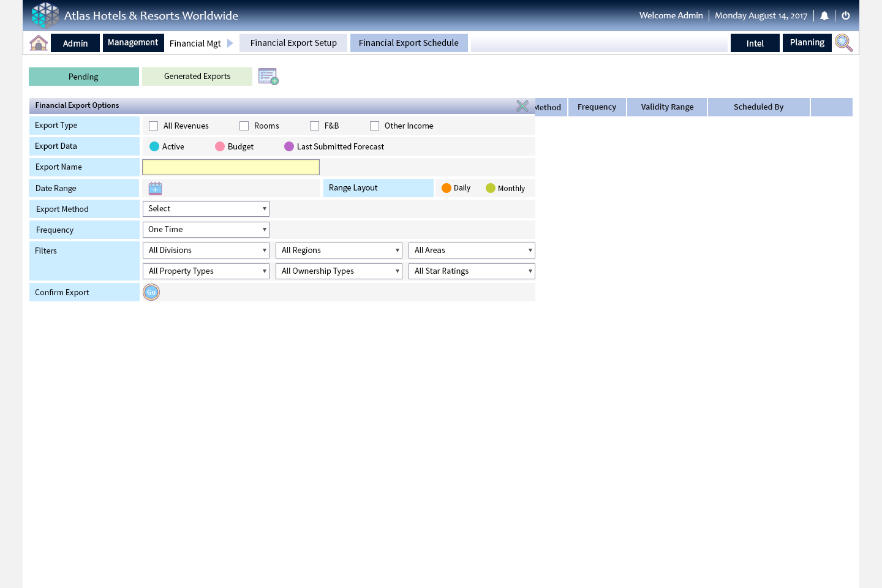The width and height of the screenshot is (882, 588).
Task: Click the Planning button
Action: pos(807,43)
